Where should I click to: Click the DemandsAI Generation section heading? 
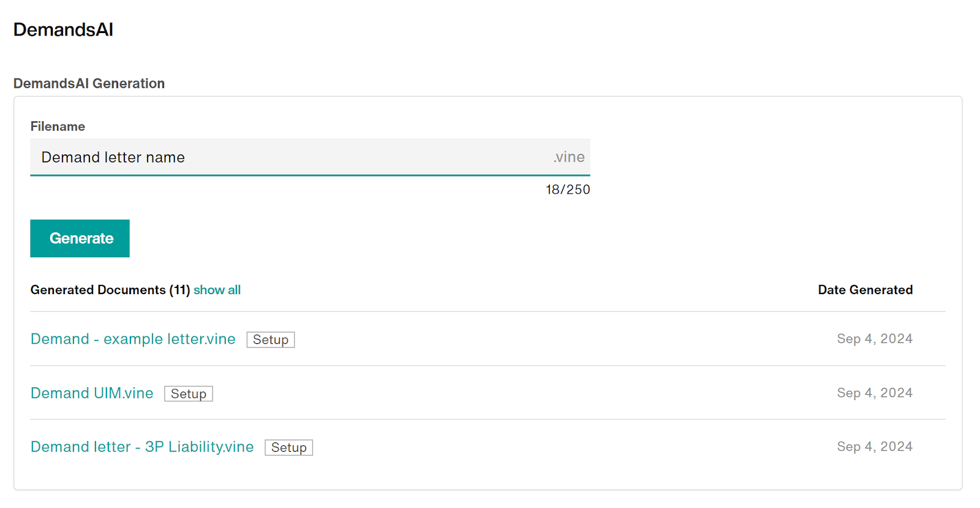coord(89,83)
